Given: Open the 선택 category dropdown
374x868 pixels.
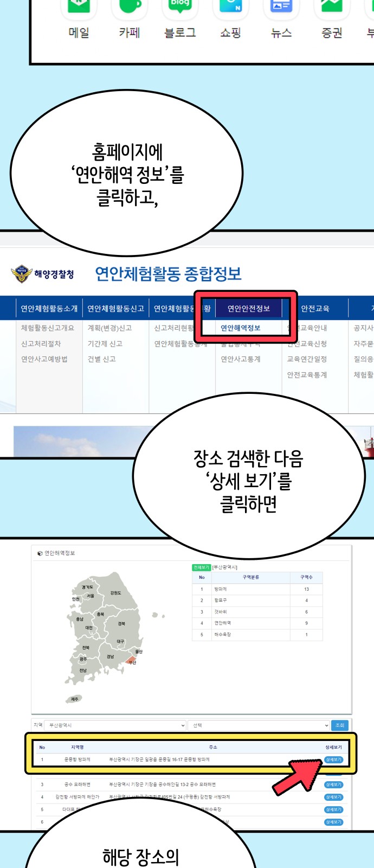Looking at the screenshot, I should (259, 725).
